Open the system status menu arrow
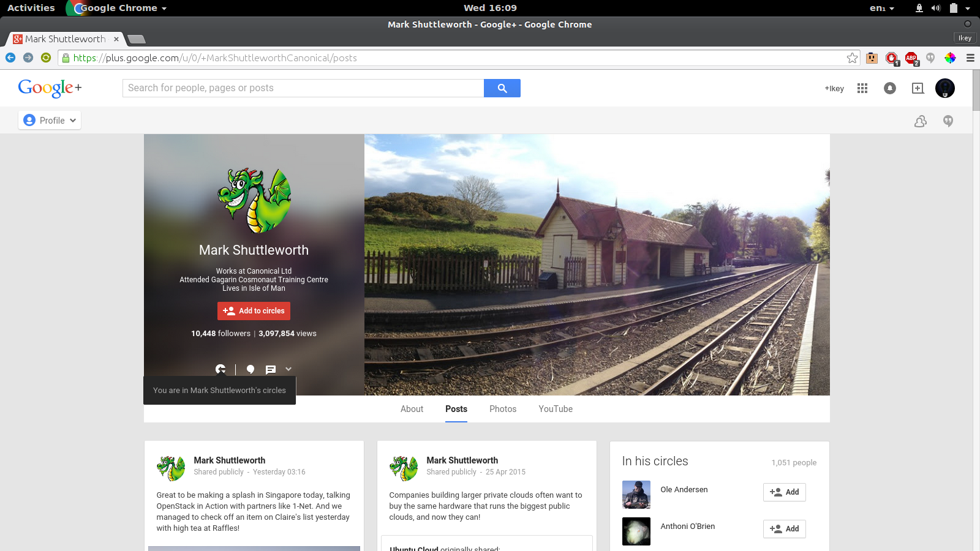Viewport: 980px width, 551px height. (968, 9)
